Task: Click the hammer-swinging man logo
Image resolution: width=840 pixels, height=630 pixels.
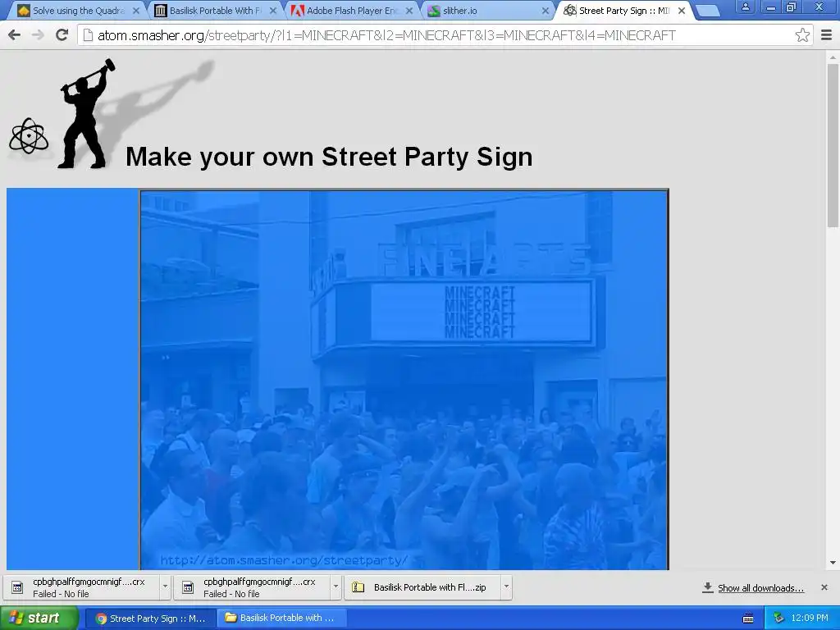Action: pos(85,114)
